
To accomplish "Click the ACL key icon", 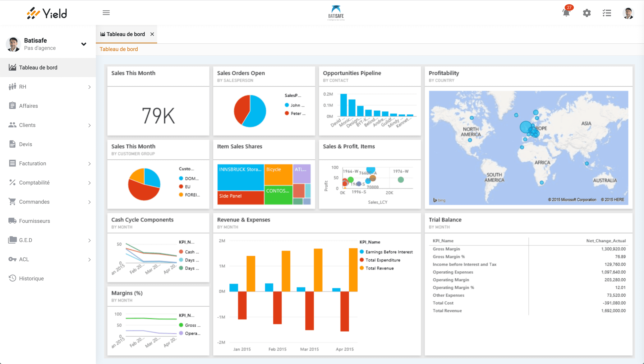I will pyautogui.click(x=12, y=259).
